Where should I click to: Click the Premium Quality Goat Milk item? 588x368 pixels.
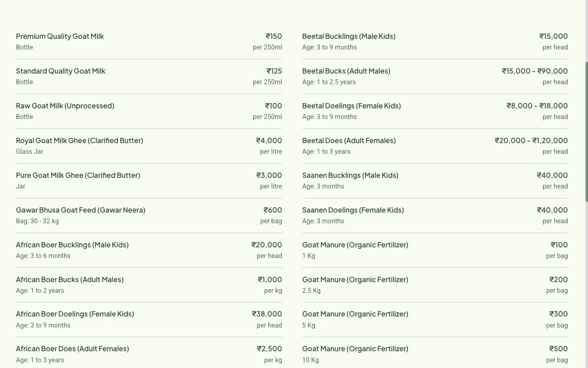tap(149, 42)
